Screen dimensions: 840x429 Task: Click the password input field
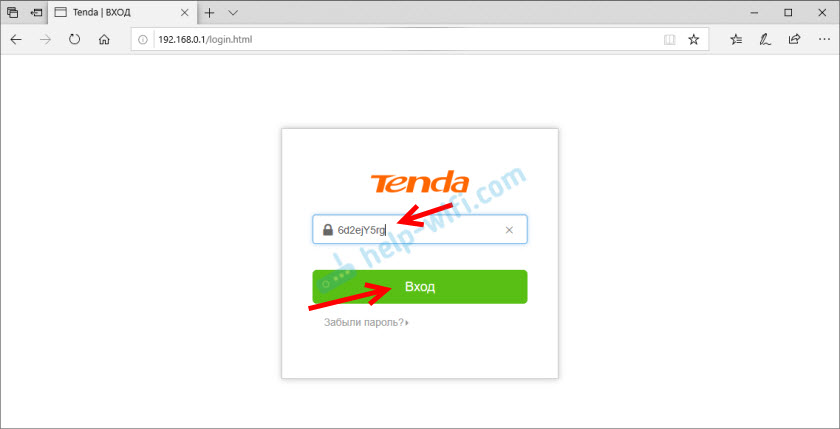pyautogui.click(x=420, y=230)
